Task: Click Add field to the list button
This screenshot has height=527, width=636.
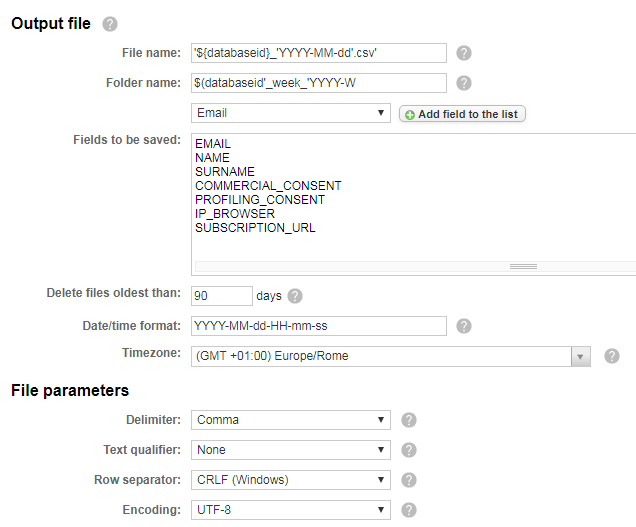Action: (462, 114)
